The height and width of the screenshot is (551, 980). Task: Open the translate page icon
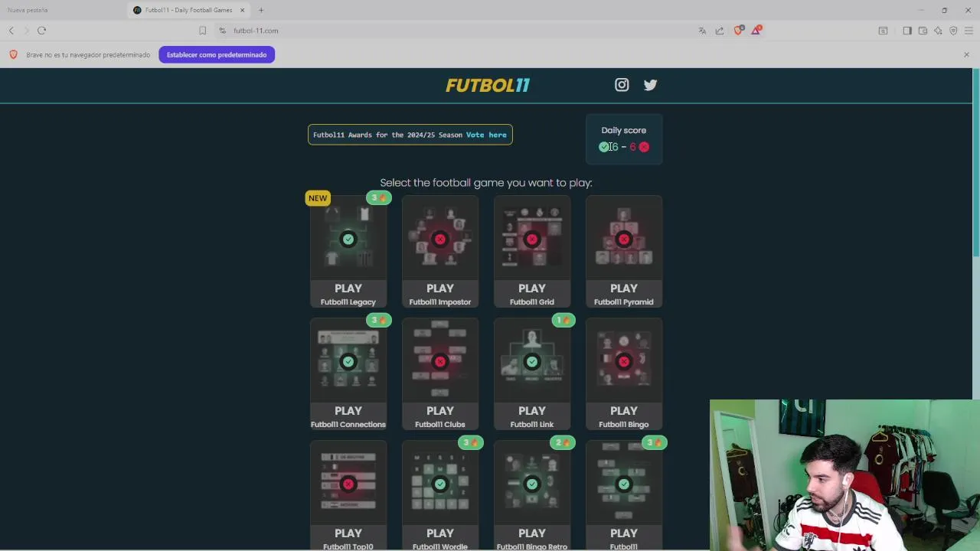click(702, 31)
